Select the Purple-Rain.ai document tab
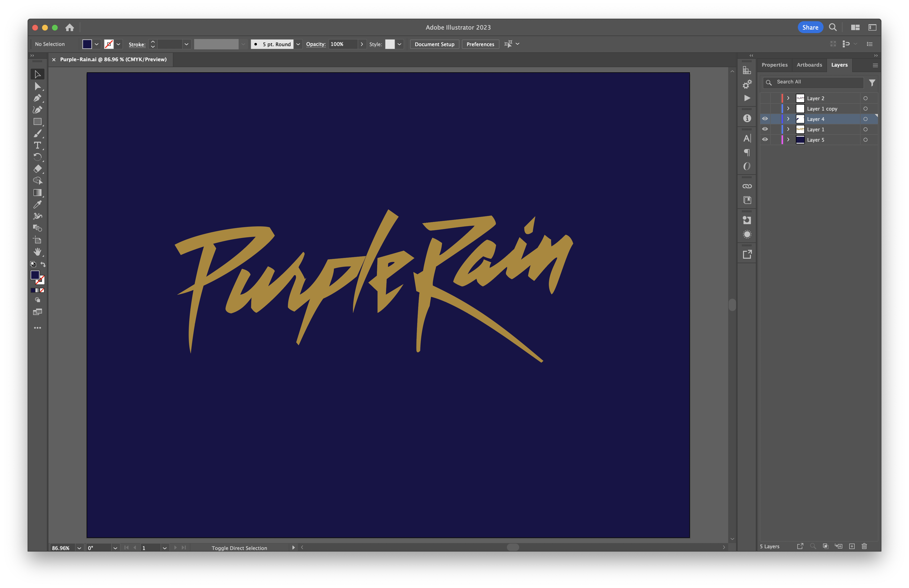The height and width of the screenshot is (588, 909). [x=113, y=59]
